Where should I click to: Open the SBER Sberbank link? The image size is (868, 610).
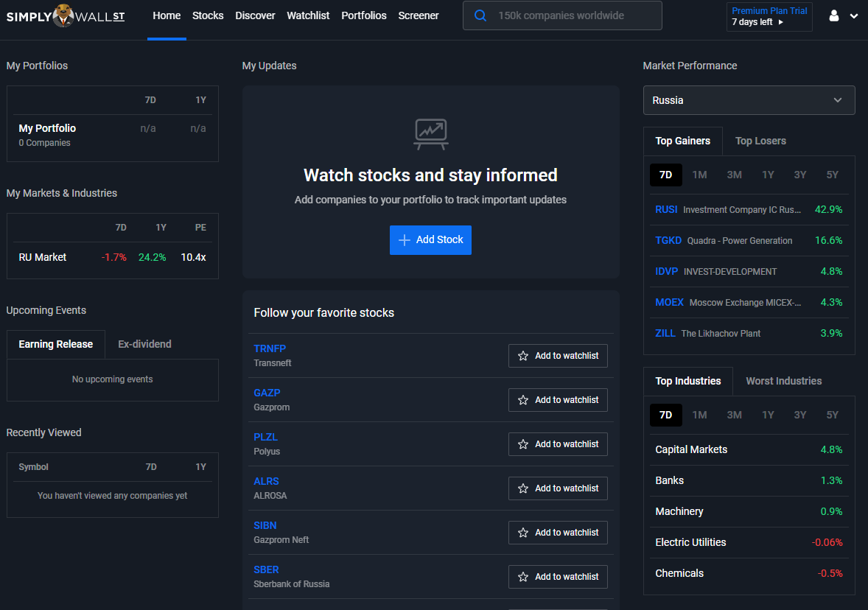(266, 570)
